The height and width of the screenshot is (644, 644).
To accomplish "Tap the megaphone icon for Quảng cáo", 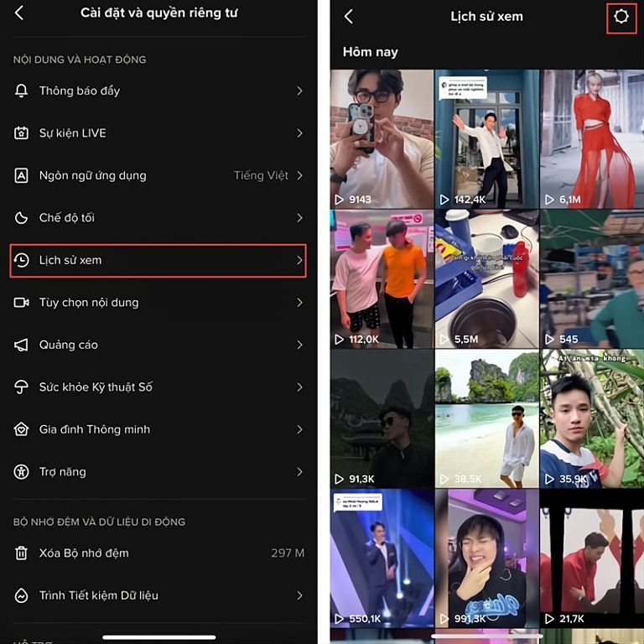I will 22,345.
